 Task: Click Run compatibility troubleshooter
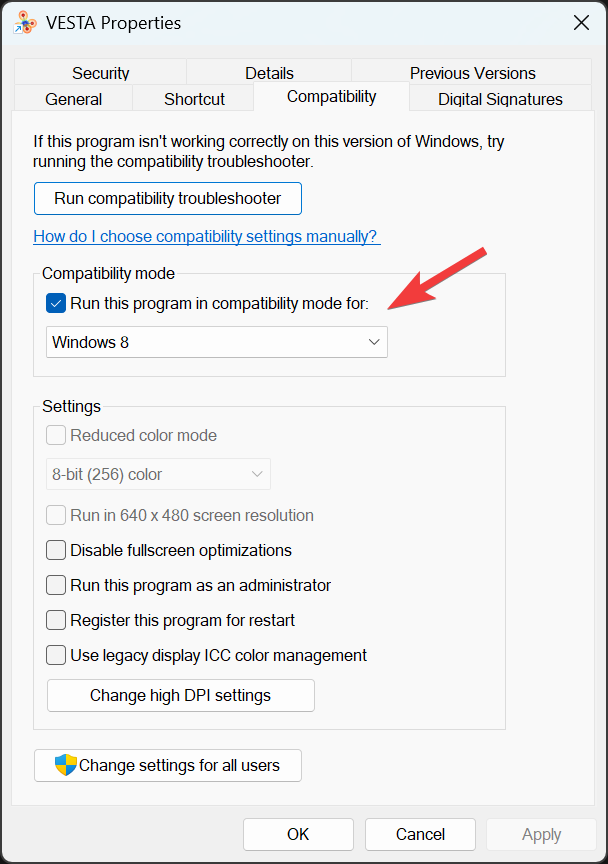click(x=167, y=198)
